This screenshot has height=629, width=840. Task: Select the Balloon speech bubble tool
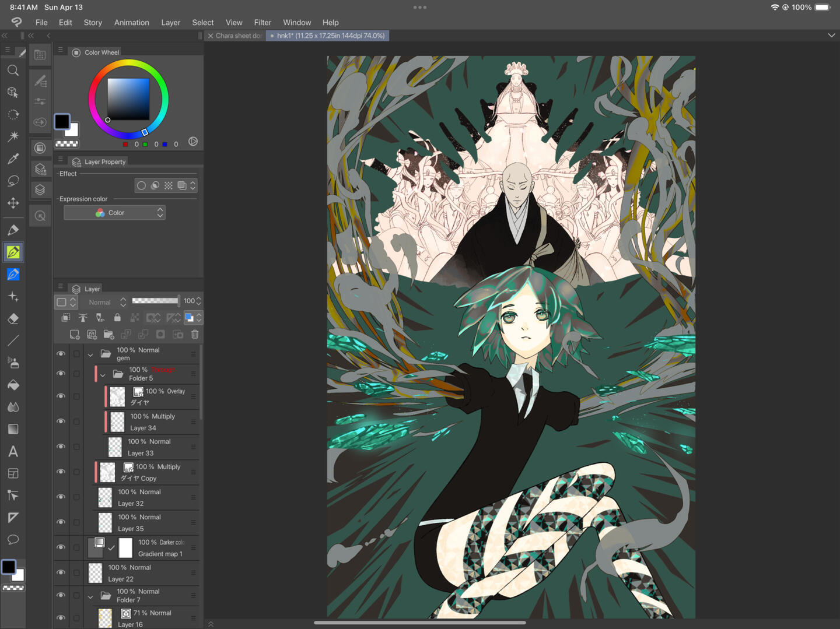pyautogui.click(x=13, y=540)
